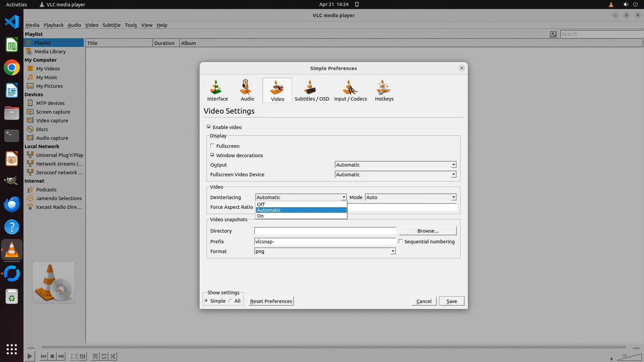The height and width of the screenshot is (362, 644).
Task: Open the snapshot Format png dropdown
Action: (325, 251)
